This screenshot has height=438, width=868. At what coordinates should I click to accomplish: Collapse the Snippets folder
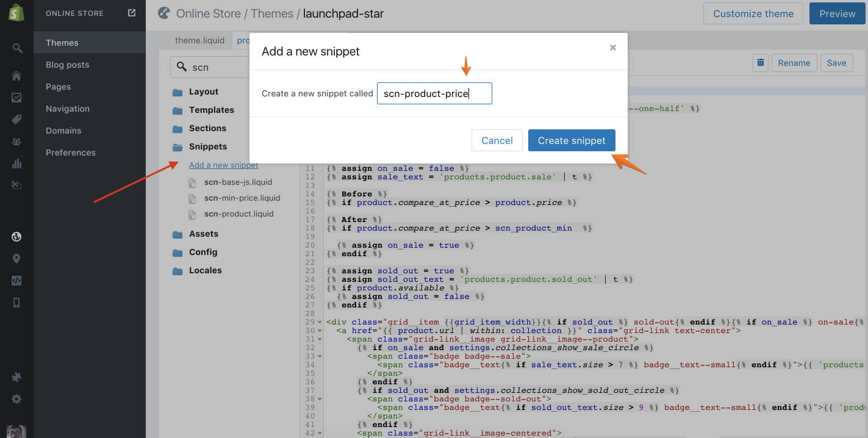click(x=207, y=146)
